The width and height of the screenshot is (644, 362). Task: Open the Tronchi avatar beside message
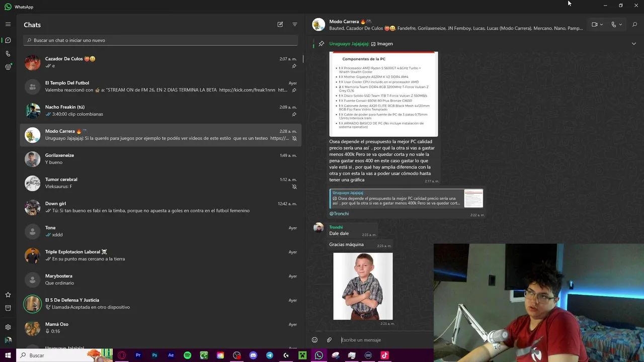318,228
